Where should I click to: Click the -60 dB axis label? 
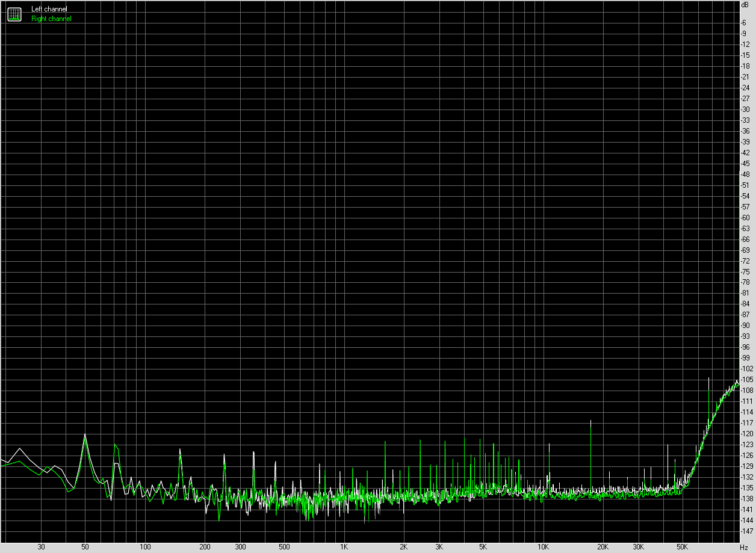tap(746, 217)
